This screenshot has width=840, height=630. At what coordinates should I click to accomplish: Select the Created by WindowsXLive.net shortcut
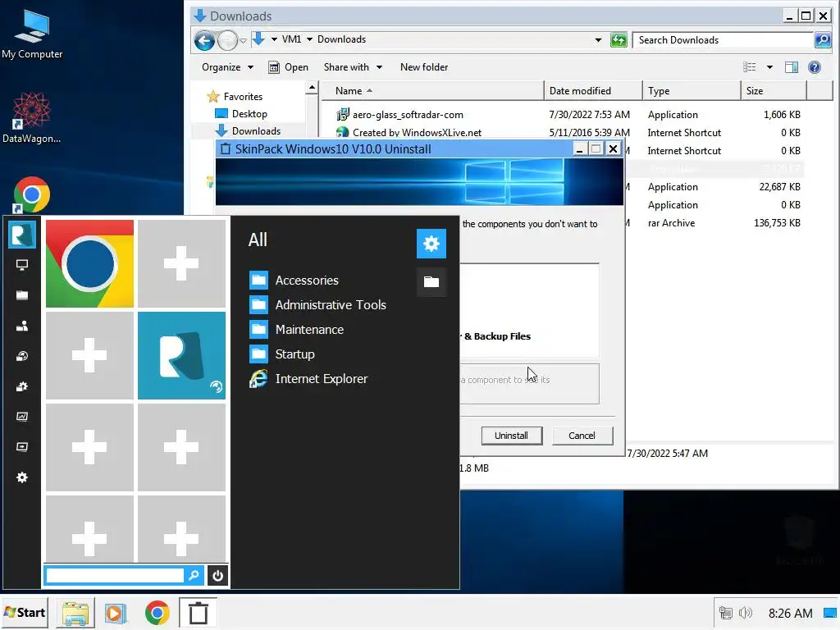tap(409, 132)
